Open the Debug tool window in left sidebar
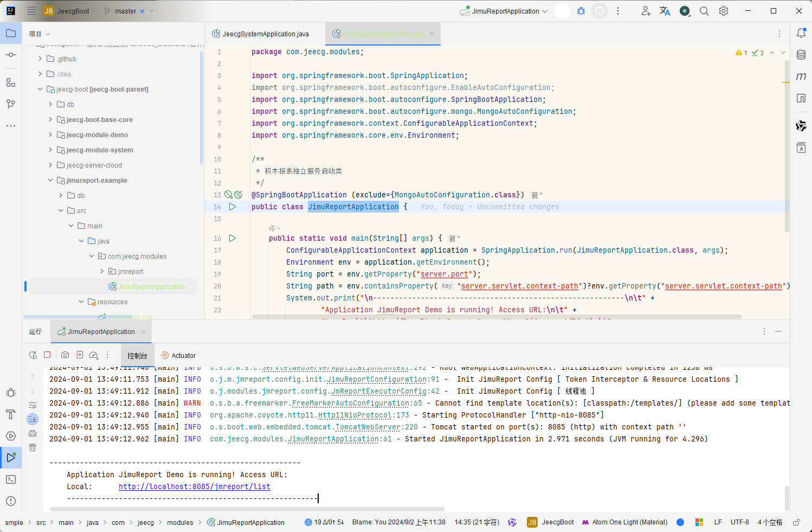Viewport: 812px width, 532px height. 11,393
